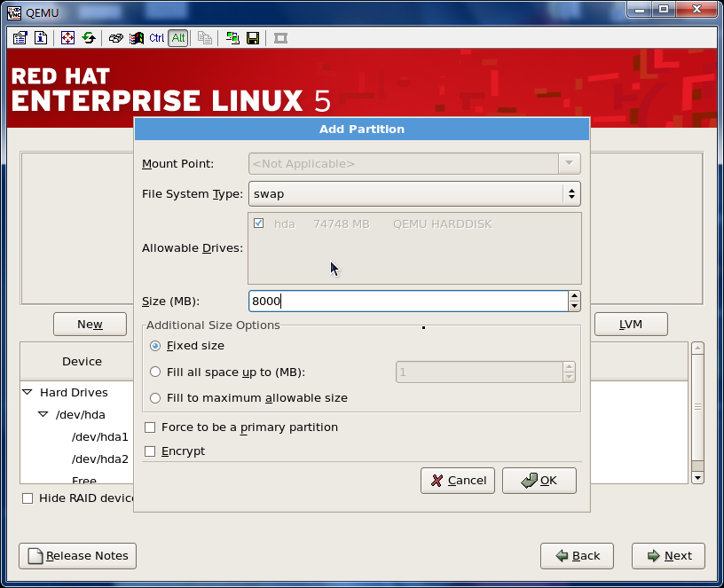
Task: Click up arrow of fill-up-to spinner
Action: coord(569,367)
